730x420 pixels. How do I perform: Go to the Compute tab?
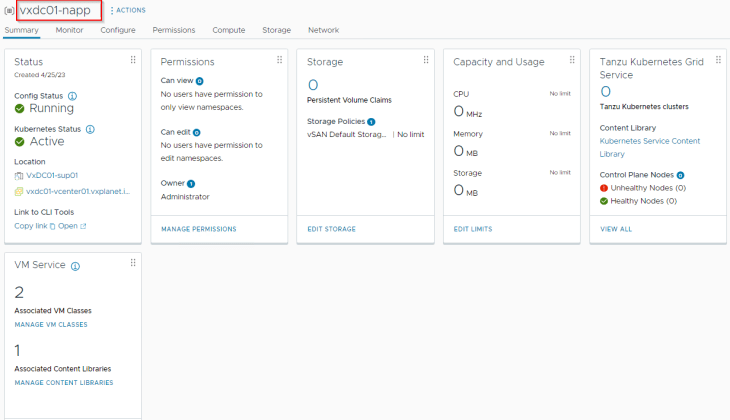point(229,30)
